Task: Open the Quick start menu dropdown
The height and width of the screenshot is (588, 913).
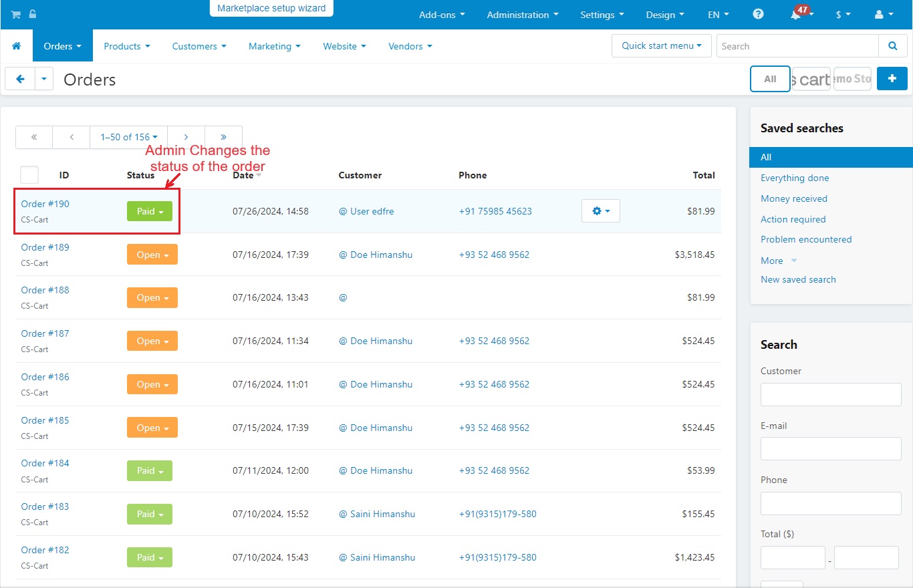Action: (661, 46)
